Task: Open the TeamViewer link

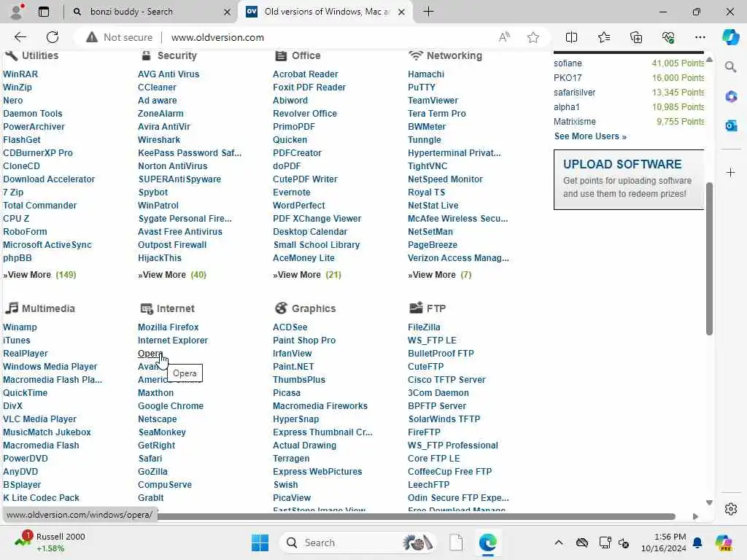Action: coord(433,101)
